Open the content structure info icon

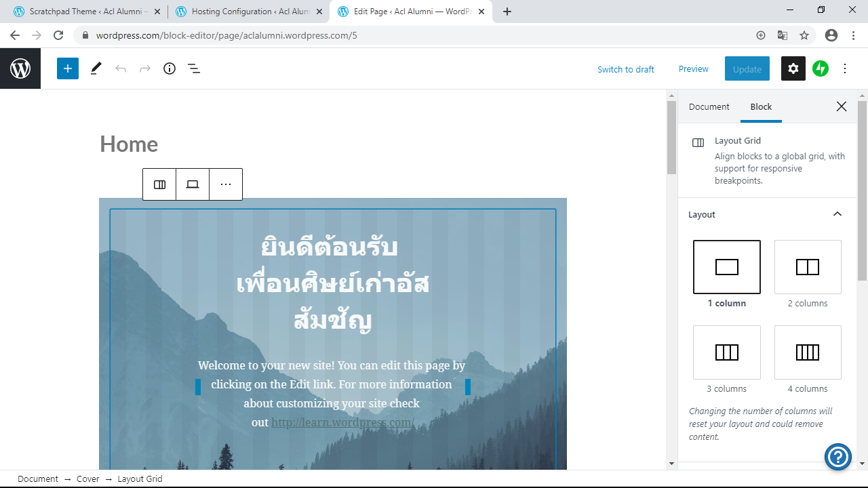tap(170, 68)
